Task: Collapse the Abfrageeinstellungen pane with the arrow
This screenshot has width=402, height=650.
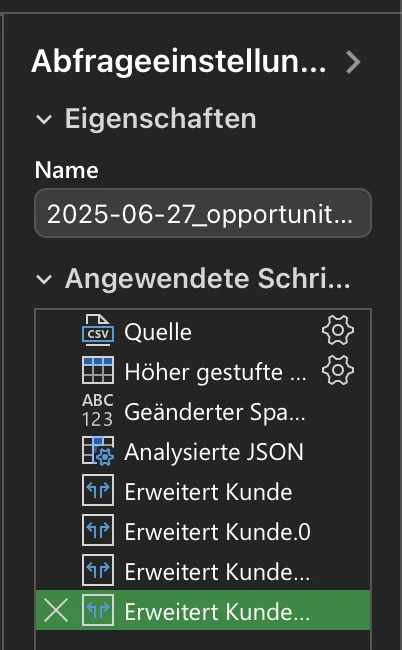Action: coord(353,62)
